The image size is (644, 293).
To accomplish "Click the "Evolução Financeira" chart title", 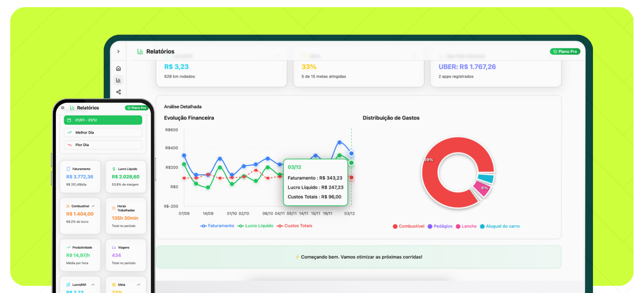I will (189, 118).
